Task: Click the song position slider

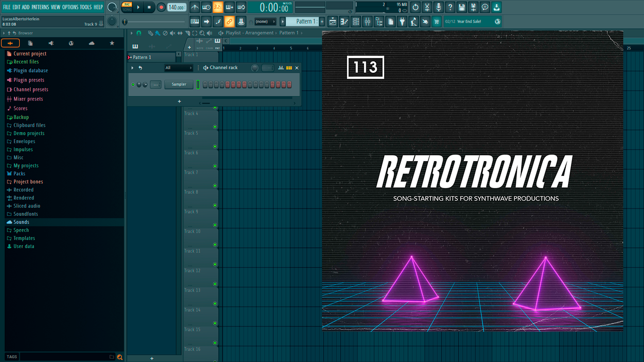Action: (155, 22)
